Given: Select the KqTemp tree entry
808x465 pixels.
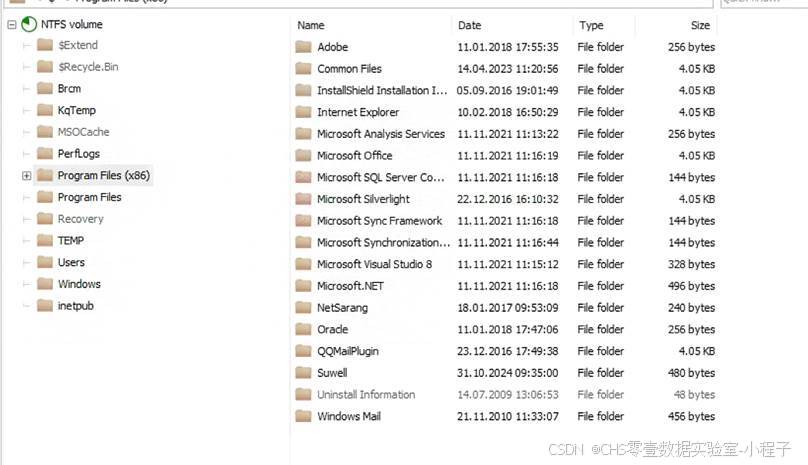Looking at the screenshot, I should [x=77, y=110].
